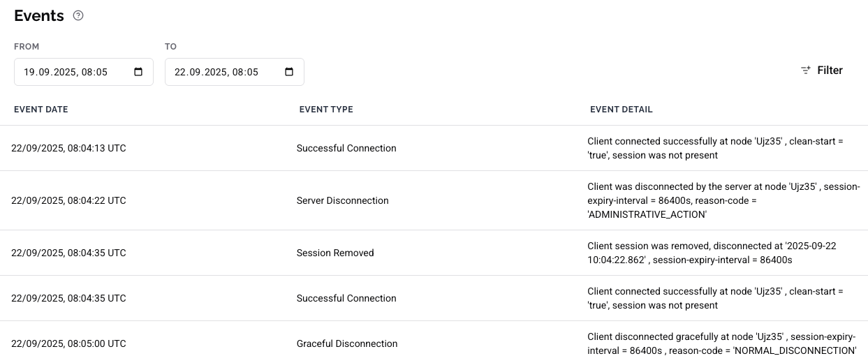Click the help icon beside Events title

click(x=78, y=15)
